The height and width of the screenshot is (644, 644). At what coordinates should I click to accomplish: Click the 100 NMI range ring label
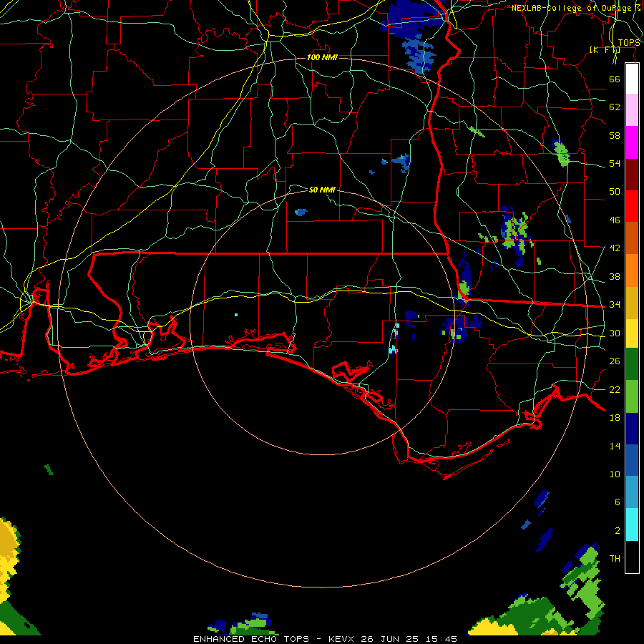[x=323, y=57]
